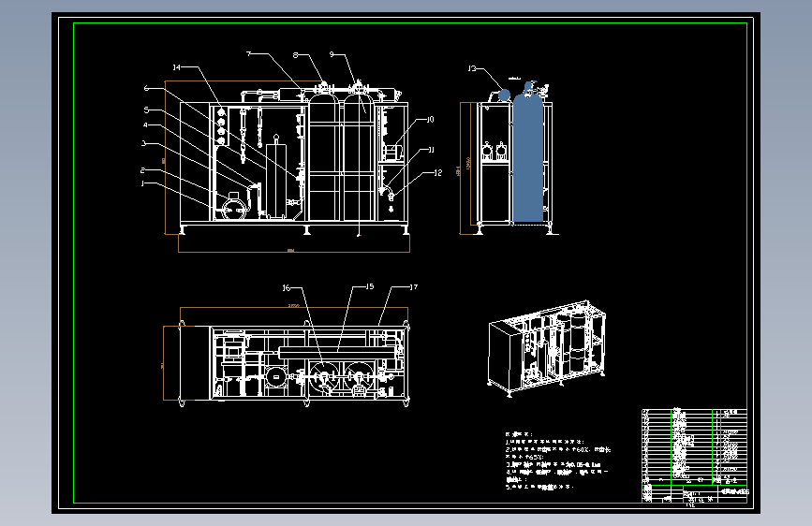Select balloon number 7 callout
This screenshot has width=812, height=526.
(248, 54)
